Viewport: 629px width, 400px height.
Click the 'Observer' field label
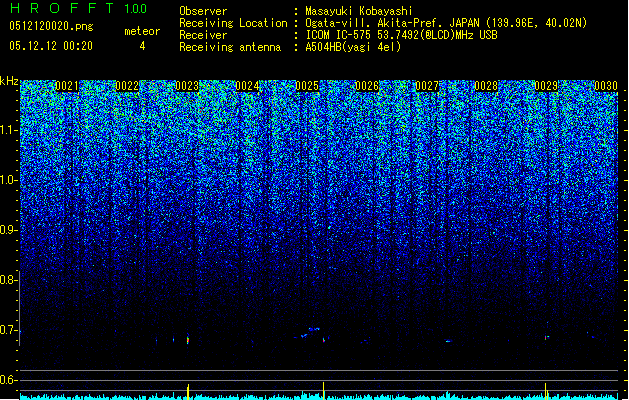pyautogui.click(x=203, y=11)
